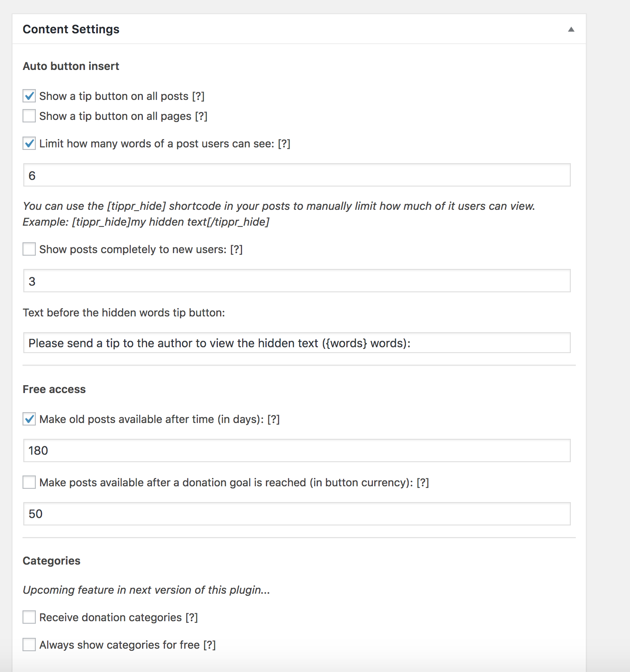Open help [?] for word limit option
630x672 pixels.
284,144
